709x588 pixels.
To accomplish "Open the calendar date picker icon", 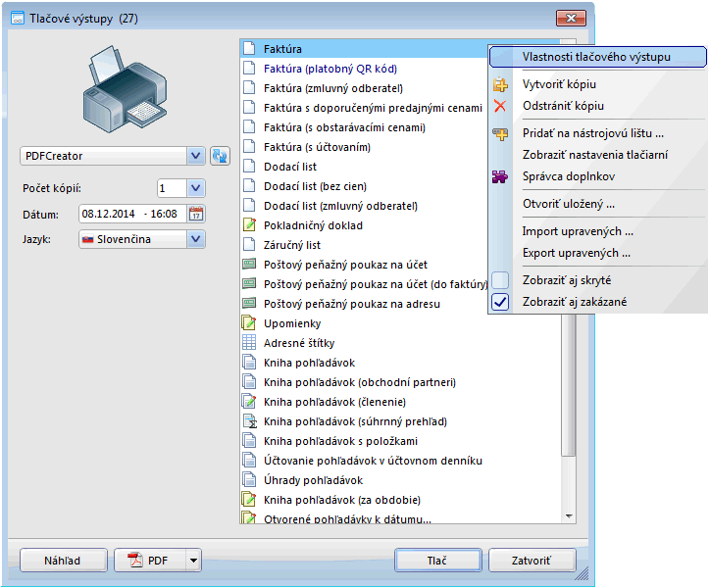I will [195, 214].
